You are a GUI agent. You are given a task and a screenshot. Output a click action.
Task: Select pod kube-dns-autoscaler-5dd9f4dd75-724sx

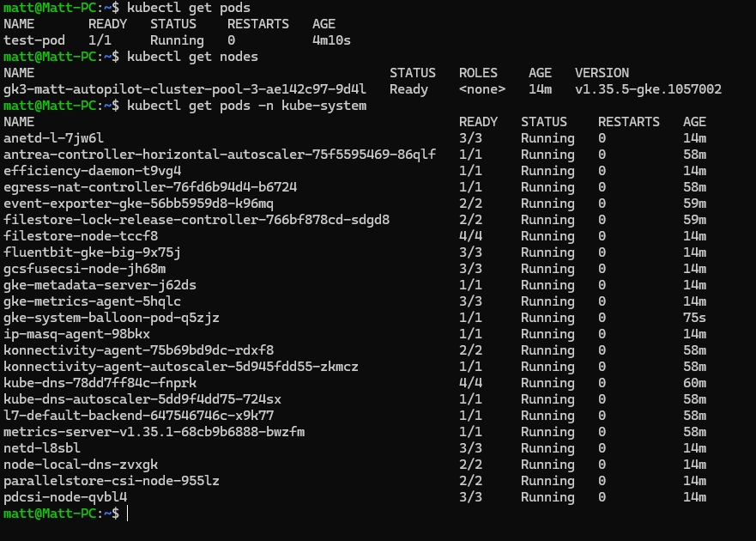142,399
